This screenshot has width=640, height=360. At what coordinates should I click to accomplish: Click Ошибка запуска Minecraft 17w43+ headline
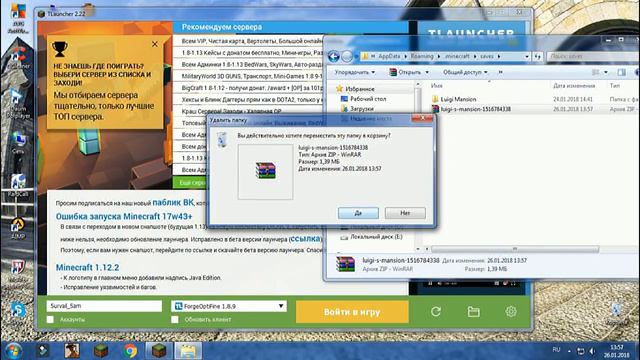[x=124, y=216]
